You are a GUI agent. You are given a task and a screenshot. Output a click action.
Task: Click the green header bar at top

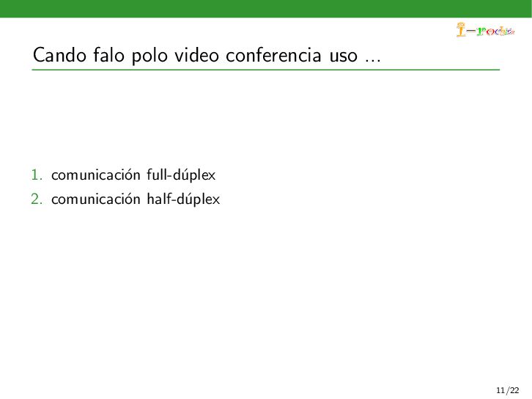tap(266, 9)
